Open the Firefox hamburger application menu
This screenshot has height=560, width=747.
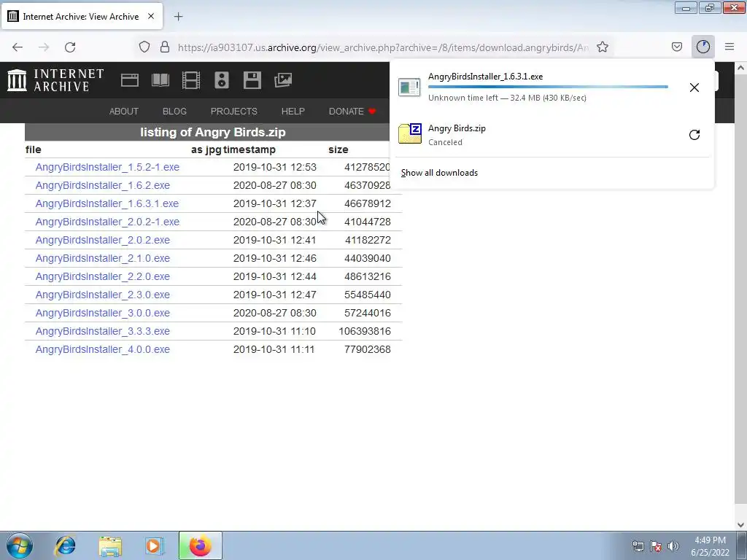(729, 47)
